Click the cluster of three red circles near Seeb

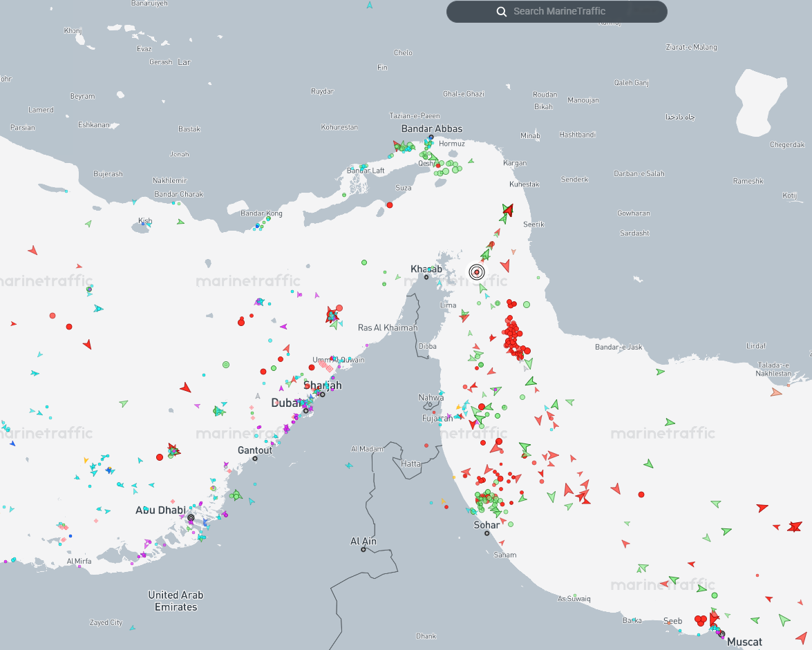pyautogui.click(x=701, y=620)
